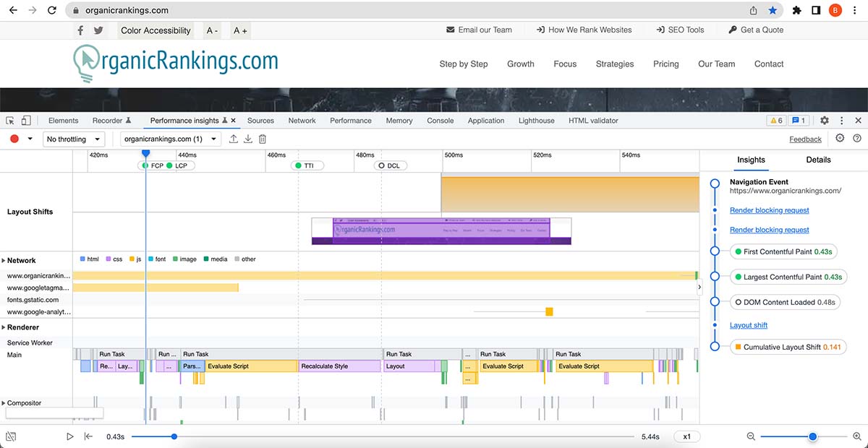Switch to the Lighthouse tab
This screenshot has height=448, width=868.
point(535,120)
